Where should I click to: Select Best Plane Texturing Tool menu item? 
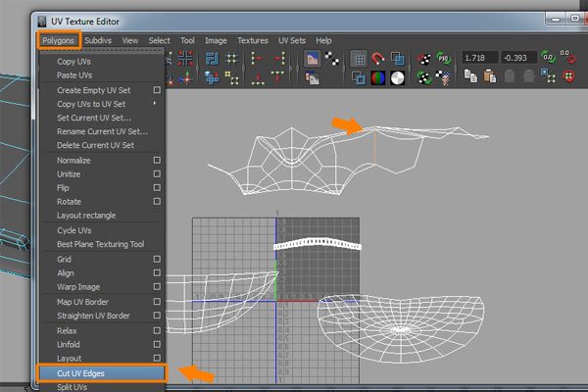(101, 244)
